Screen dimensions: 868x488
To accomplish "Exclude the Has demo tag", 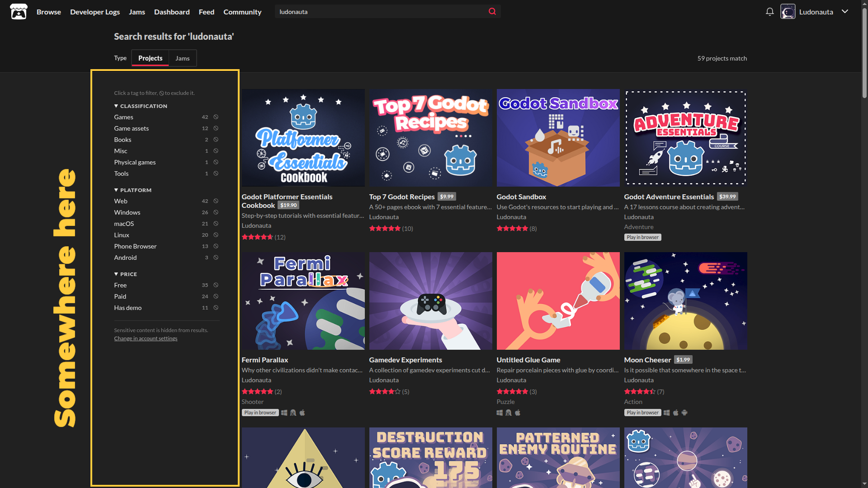I will pyautogui.click(x=216, y=308).
